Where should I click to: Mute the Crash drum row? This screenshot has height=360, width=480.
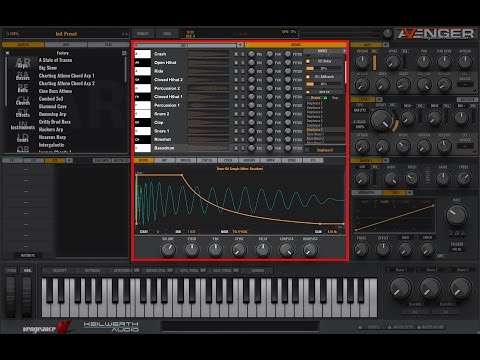coord(236,54)
